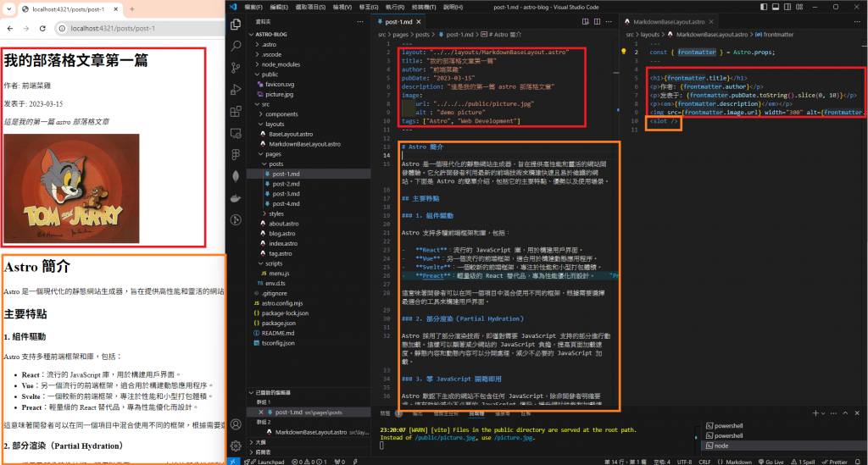Click the src breadcrumb of post-1.md

click(382, 34)
